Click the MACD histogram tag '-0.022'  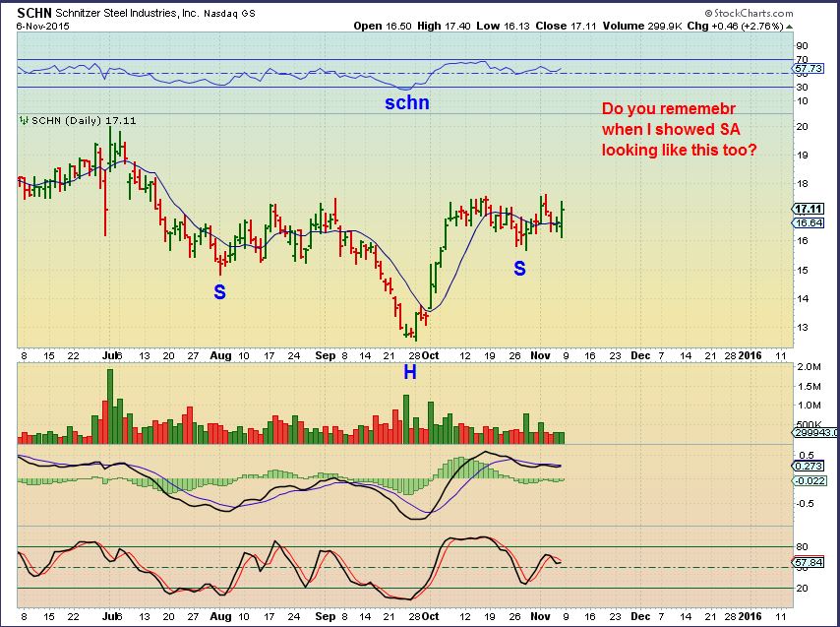coord(809,480)
